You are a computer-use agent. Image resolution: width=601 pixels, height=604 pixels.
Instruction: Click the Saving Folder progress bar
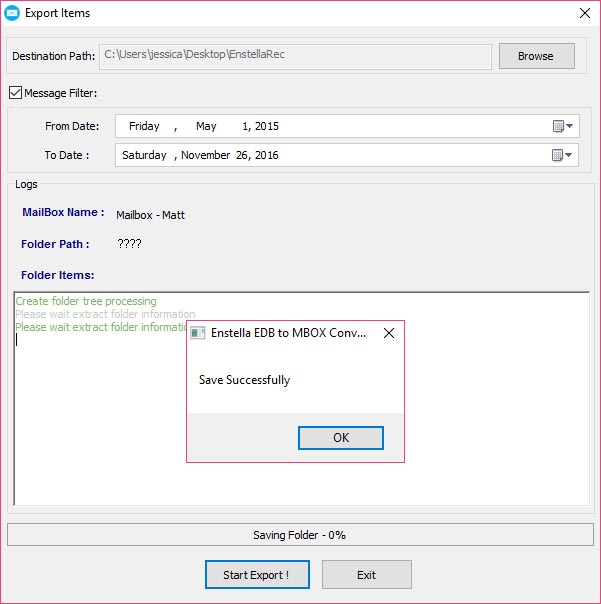coord(299,535)
